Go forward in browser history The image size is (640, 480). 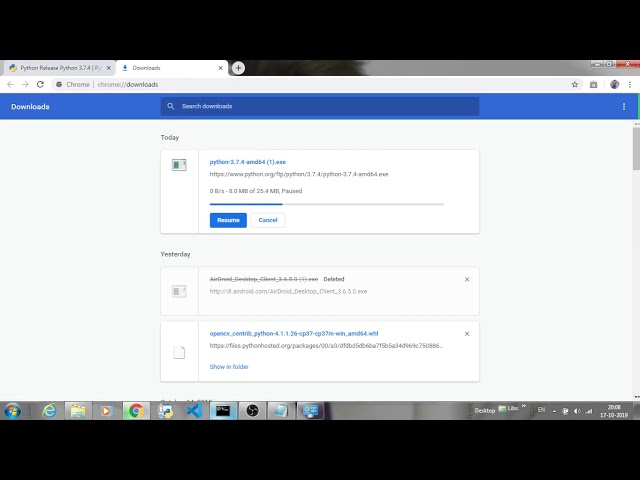coord(25,84)
